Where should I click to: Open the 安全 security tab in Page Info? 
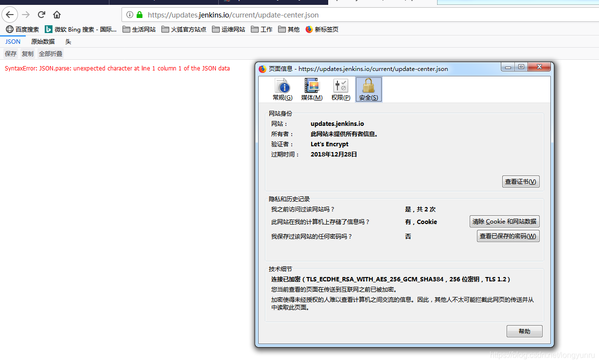[369, 89]
